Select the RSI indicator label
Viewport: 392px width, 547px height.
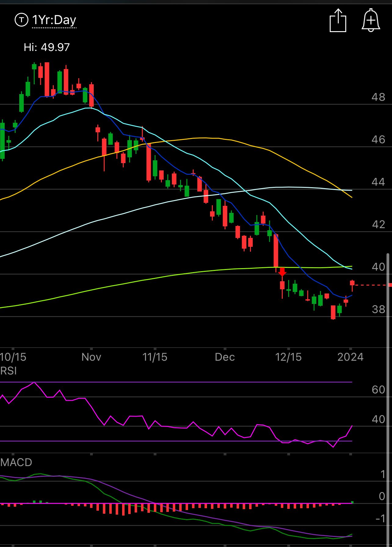[x=9, y=371]
